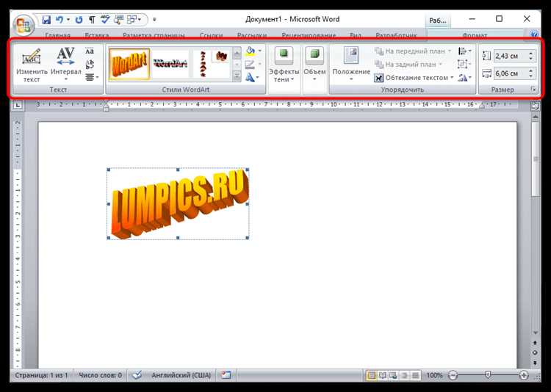Click the round Office button

click(x=24, y=25)
